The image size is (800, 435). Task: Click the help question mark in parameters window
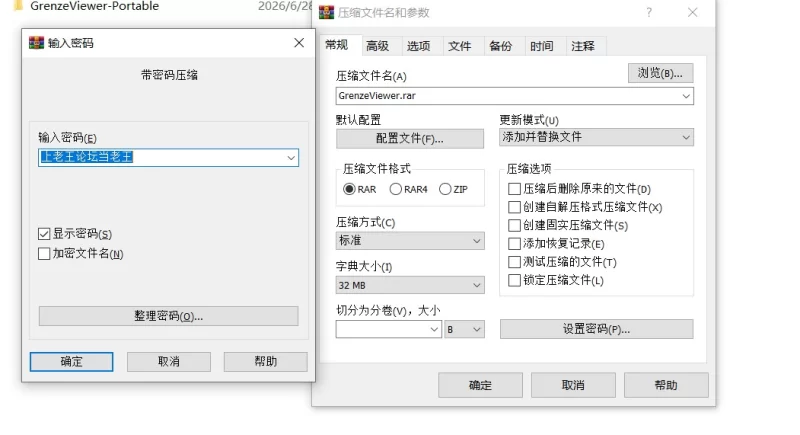(649, 12)
